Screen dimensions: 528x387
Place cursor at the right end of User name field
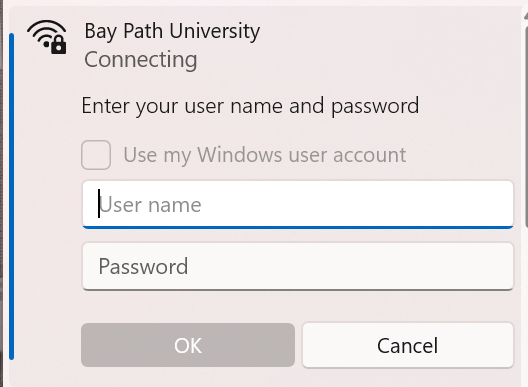click(x=503, y=204)
